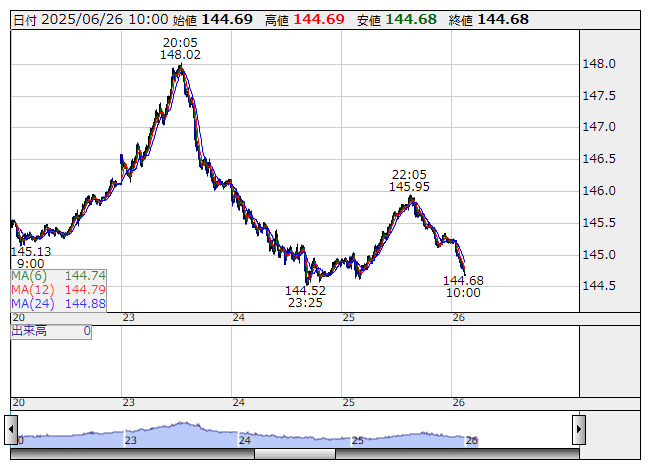Click the right scroll arrow on the navigator

[577, 429]
